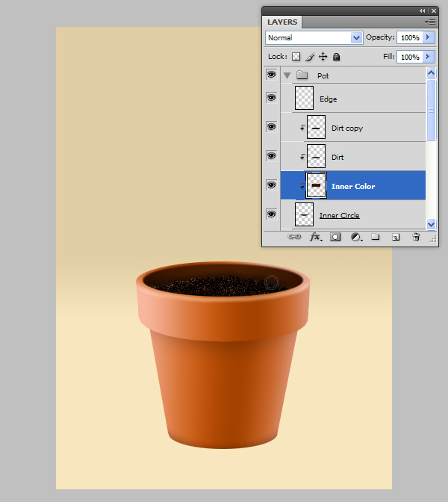The width and height of the screenshot is (448, 502).
Task: Select the Edge layer
Action: pos(328,99)
